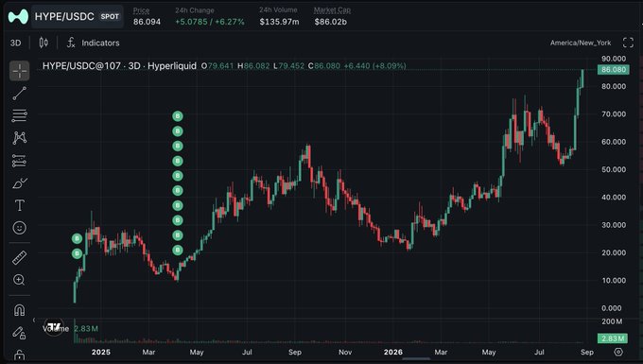Select the brush drawing tool

point(19,183)
